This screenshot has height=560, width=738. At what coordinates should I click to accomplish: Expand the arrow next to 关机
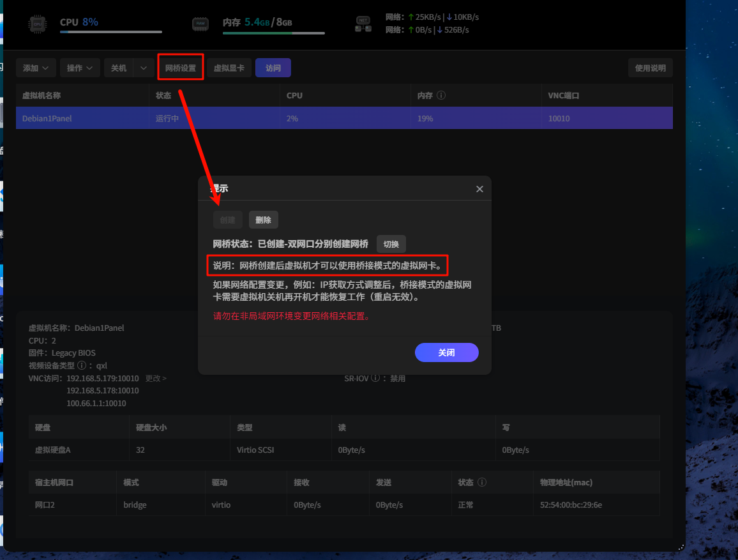144,68
